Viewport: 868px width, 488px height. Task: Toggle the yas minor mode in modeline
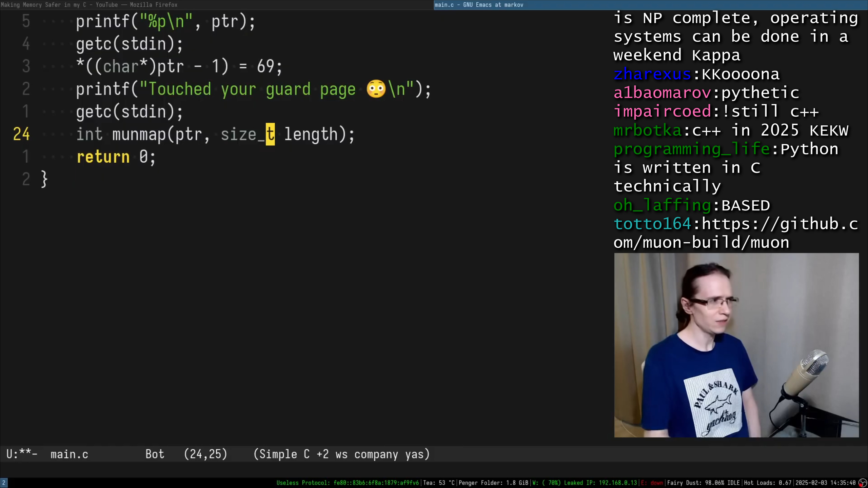(414, 454)
